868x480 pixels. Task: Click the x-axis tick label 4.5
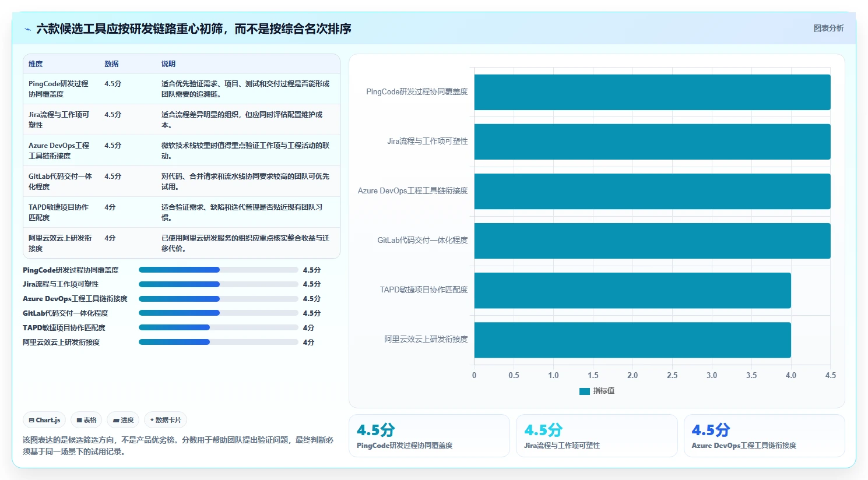click(831, 375)
